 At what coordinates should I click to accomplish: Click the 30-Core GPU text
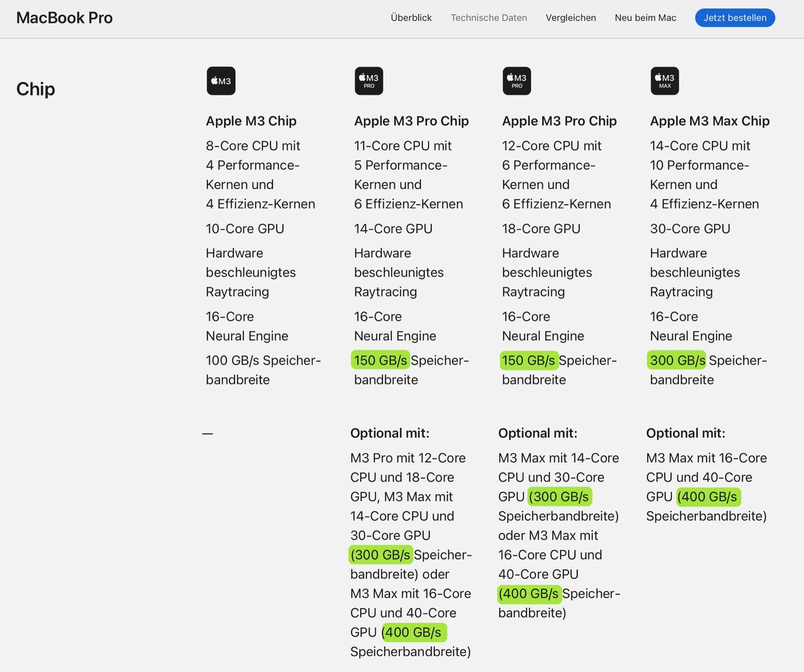click(690, 228)
